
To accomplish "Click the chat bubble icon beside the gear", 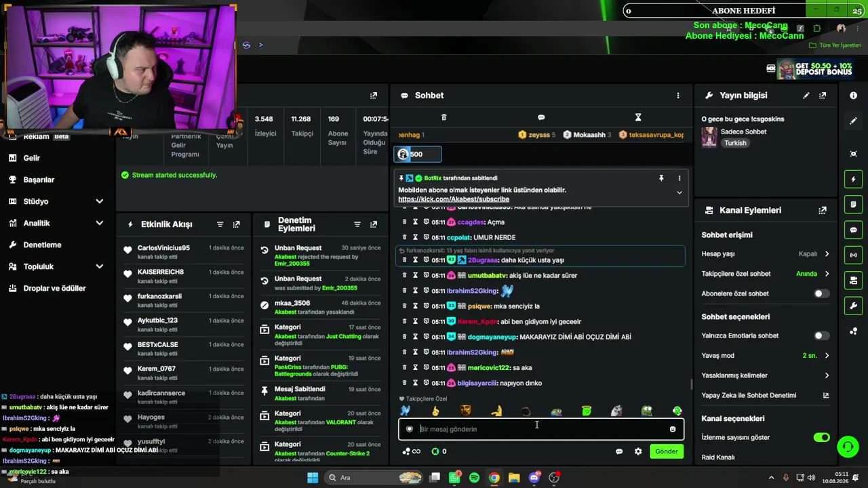I will [x=619, y=451].
